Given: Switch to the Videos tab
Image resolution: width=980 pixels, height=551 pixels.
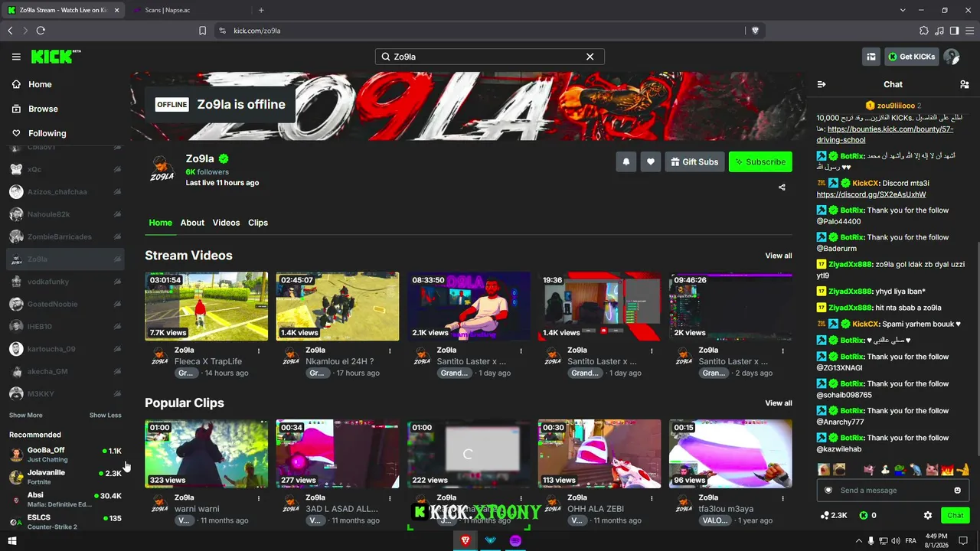Looking at the screenshot, I should (x=226, y=223).
